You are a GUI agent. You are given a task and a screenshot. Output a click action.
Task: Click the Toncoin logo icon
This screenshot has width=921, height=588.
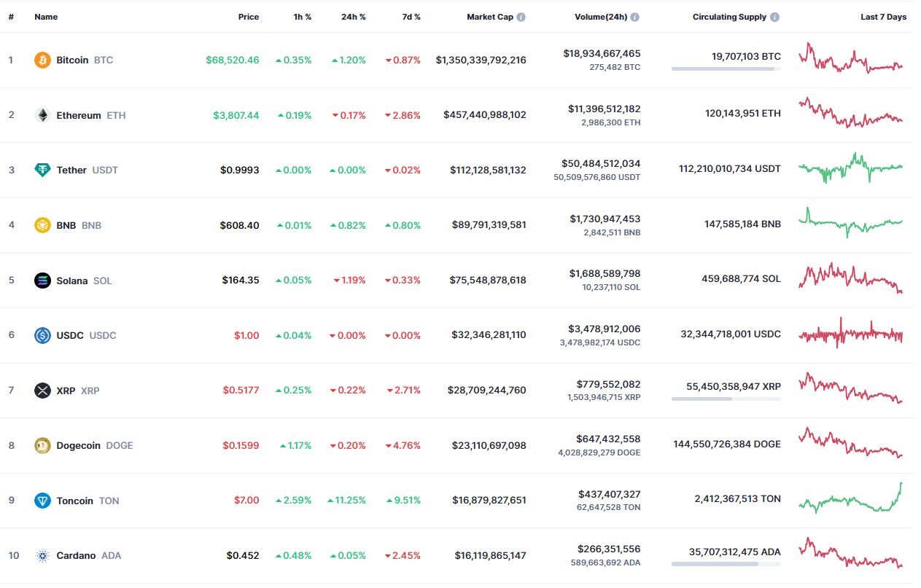coord(42,501)
